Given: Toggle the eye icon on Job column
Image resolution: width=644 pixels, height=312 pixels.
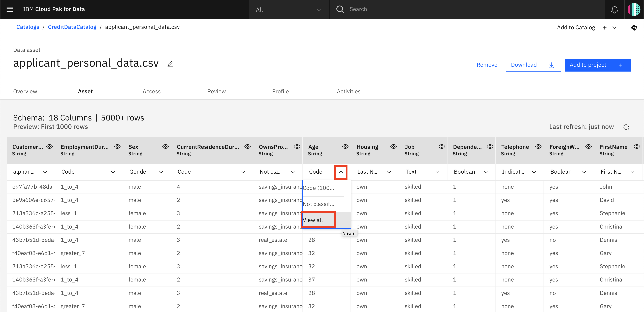Looking at the screenshot, I should pyautogui.click(x=441, y=146).
